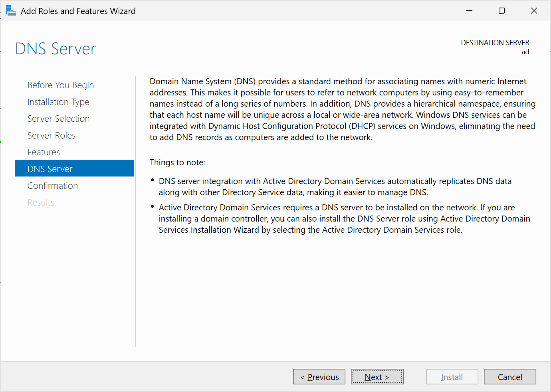Cancel the wizard
This screenshot has width=551, height=392.
coord(510,376)
